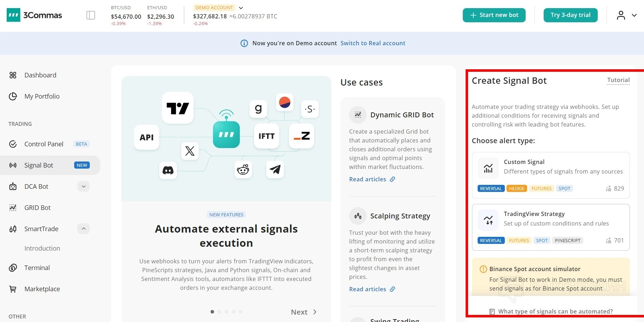The height and width of the screenshot is (322, 644).
Task: Click the Demo account info icon
Action: [x=244, y=43]
